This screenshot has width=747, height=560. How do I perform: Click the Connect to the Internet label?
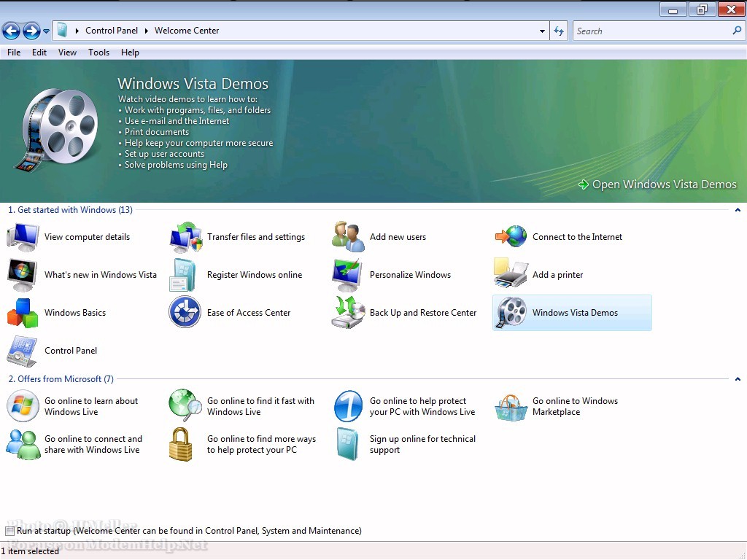577,237
